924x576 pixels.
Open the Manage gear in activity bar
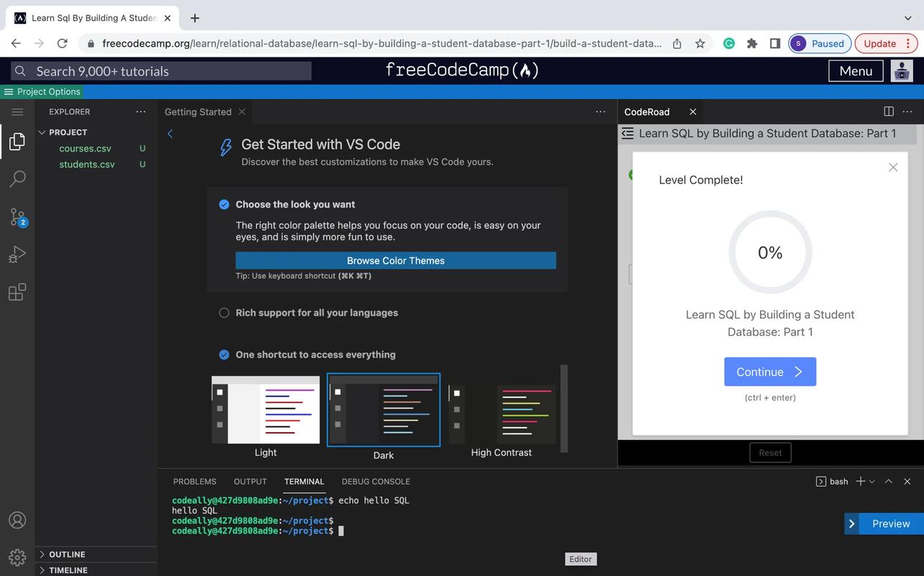point(17,557)
